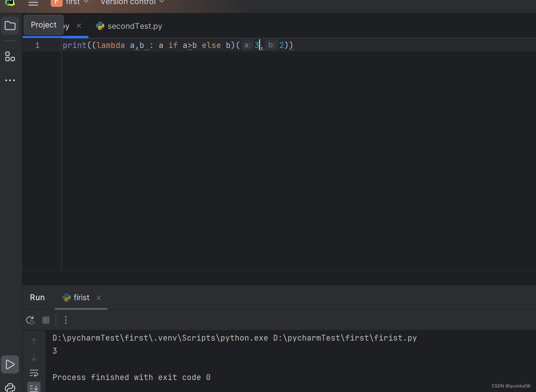Viewport: 536px width, 392px height.
Task: Click the orange F project badge
Action: (x=57, y=2)
